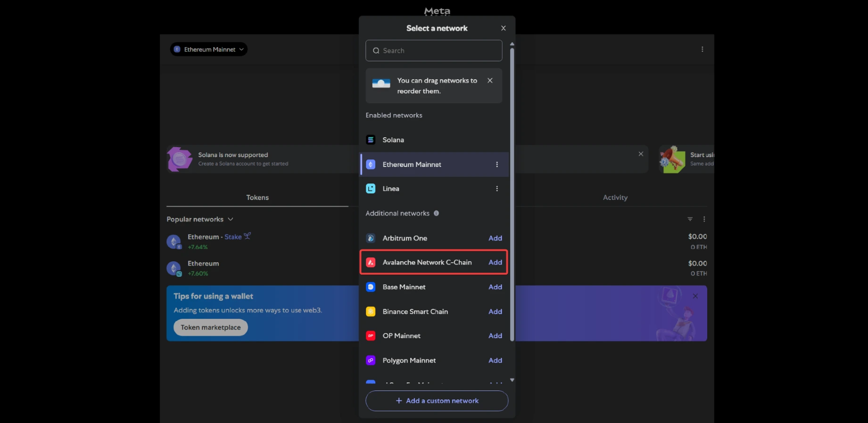The width and height of the screenshot is (868, 423).
Task: Click the Avalanche logo icon
Action: tap(371, 262)
